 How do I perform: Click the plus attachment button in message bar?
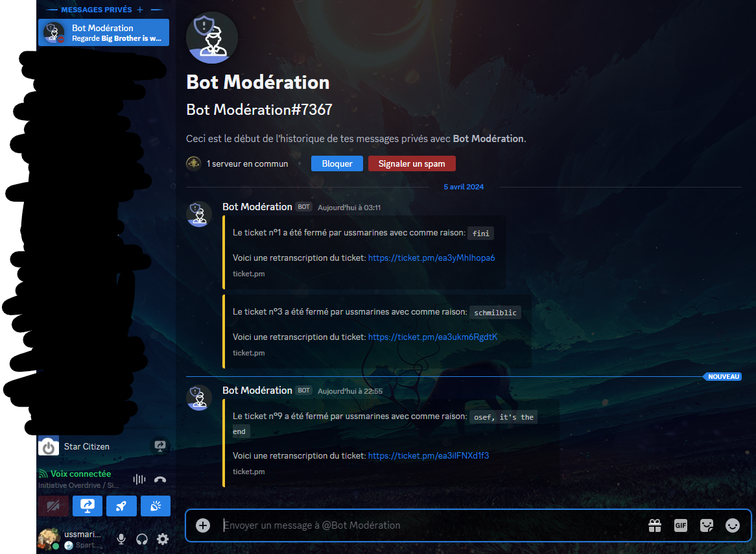[x=203, y=525]
